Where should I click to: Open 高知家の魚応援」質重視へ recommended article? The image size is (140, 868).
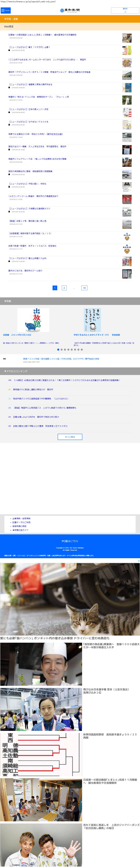(111, 646)
